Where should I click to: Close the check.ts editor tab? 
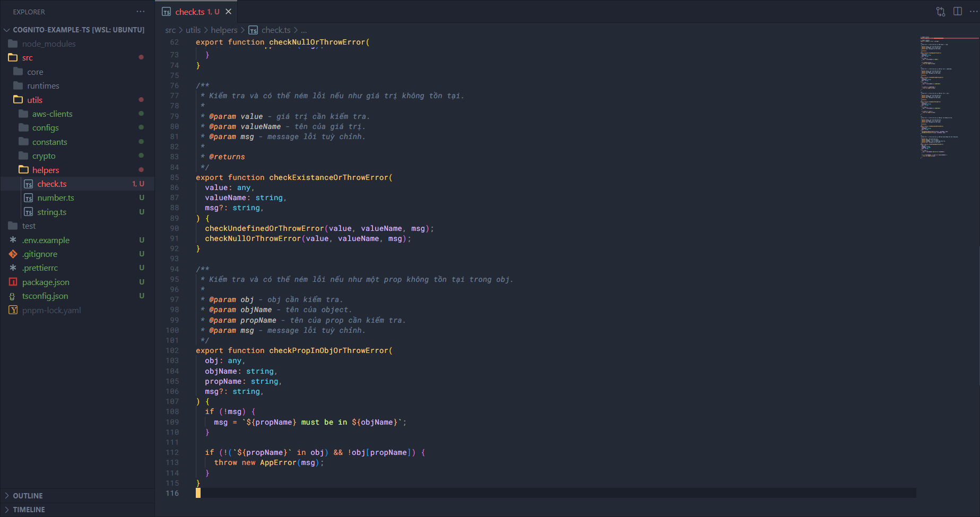pos(229,12)
